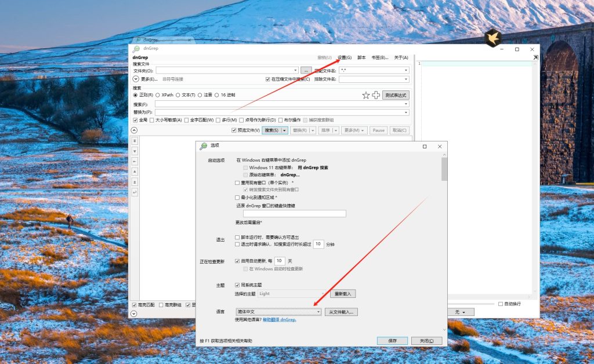This screenshot has width=594, height=364.
Task: Click the 保存 save button
Action: [x=392, y=341]
